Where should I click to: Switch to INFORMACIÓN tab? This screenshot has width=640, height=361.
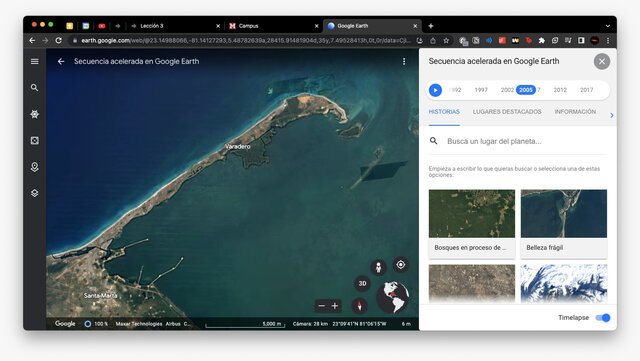[x=575, y=112]
